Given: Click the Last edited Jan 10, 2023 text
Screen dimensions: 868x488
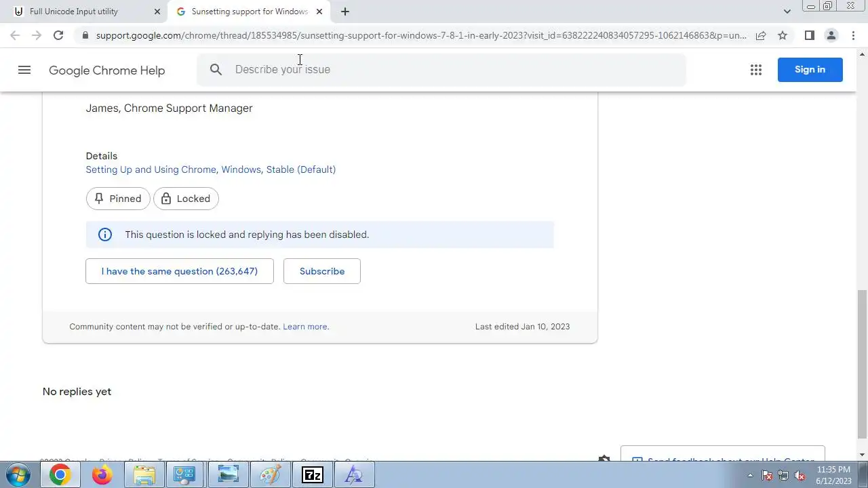Looking at the screenshot, I should click(522, 327).
